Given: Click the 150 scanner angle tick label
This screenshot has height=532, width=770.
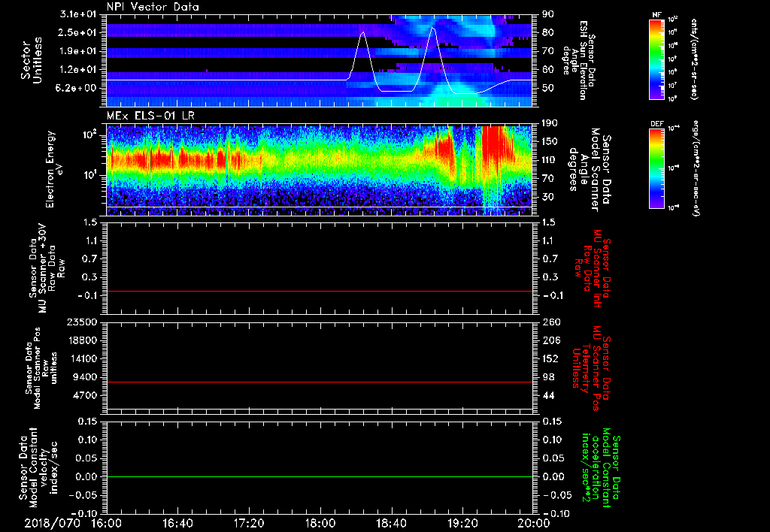Looking at the screenshot, I should (x=550, y=141).
